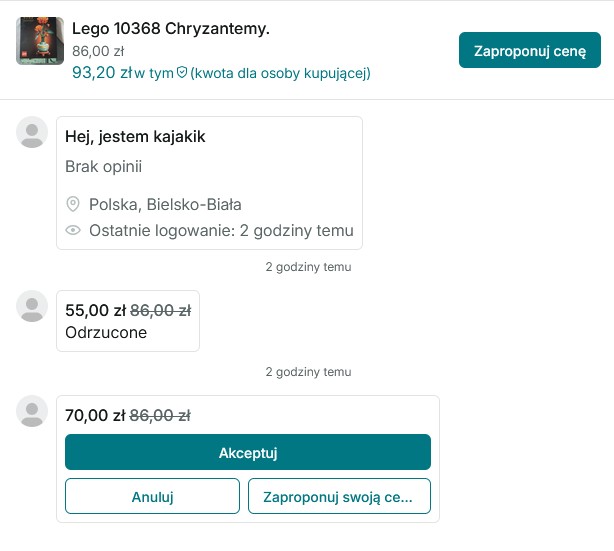This screenshot has width=614, height=551.
Task: Click the 93,20 zł buyer price
Action: [x=102, y=72]
